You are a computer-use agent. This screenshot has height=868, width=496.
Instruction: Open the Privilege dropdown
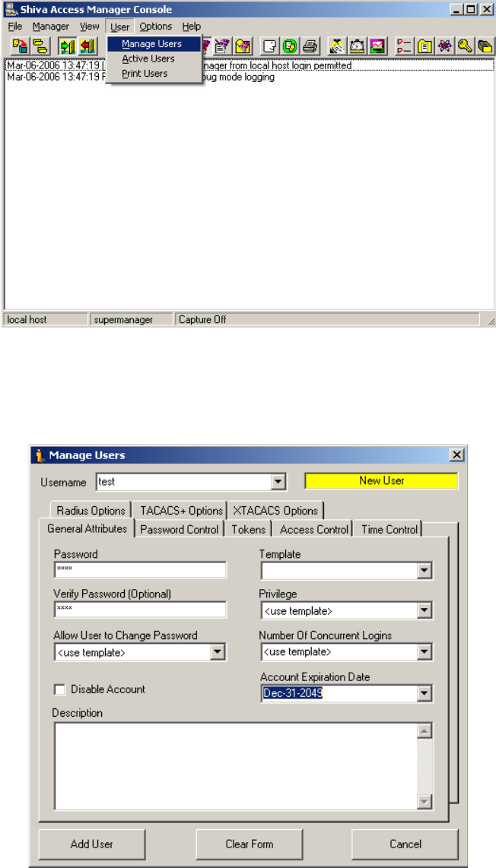[424, 611]
